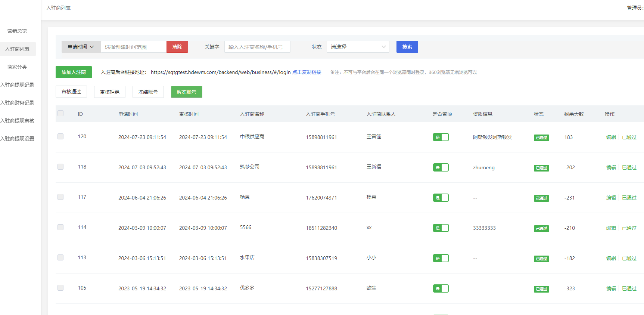Image resolution: width=644 pixels, height=315 pixels.
Task: Click the 清除 red button
Action: pyautogui.click(x=177, y=47)
